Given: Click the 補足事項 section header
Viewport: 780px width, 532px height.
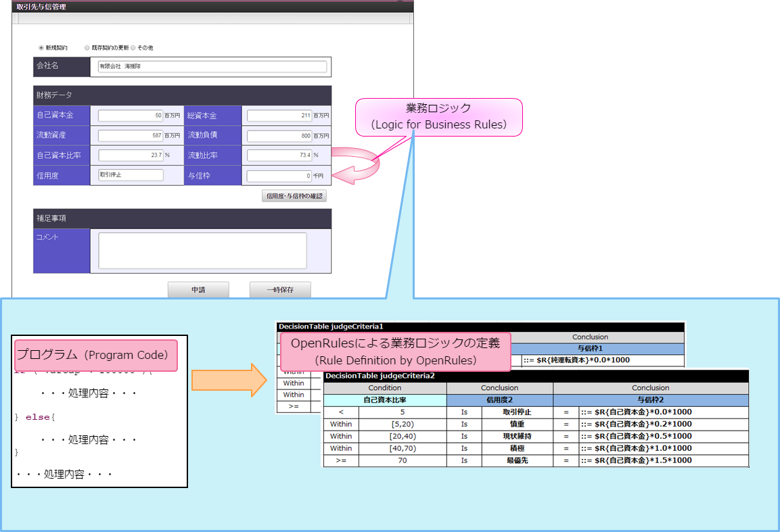Looking at the screenshot, I should click(182, 218).
